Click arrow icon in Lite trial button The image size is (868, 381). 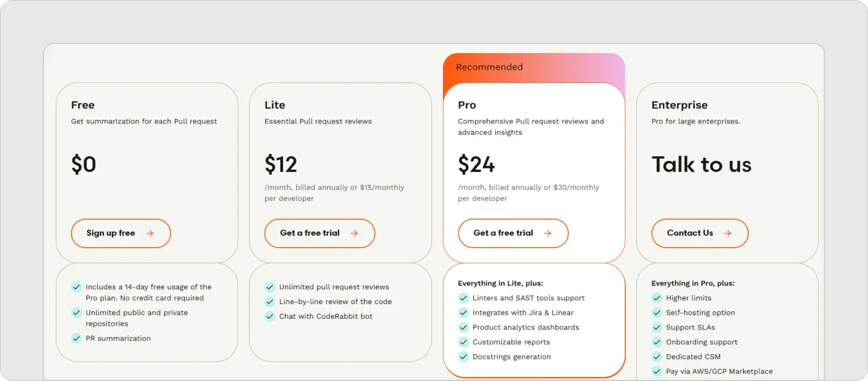354,233
